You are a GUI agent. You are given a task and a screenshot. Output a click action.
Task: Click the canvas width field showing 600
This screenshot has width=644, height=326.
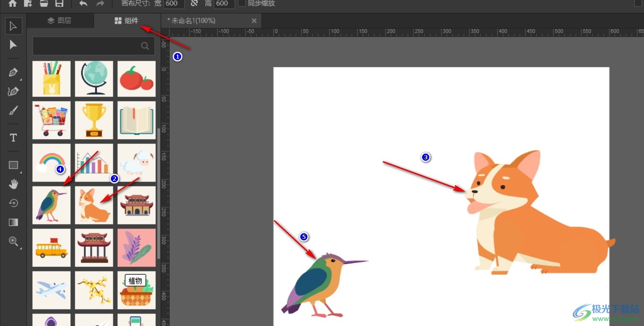tap(173, 4)
